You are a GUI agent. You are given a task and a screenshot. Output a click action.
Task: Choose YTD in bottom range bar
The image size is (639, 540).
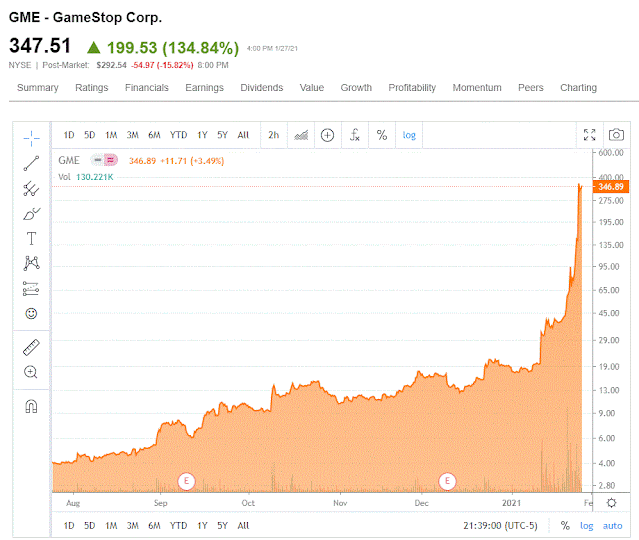point(178,526)
